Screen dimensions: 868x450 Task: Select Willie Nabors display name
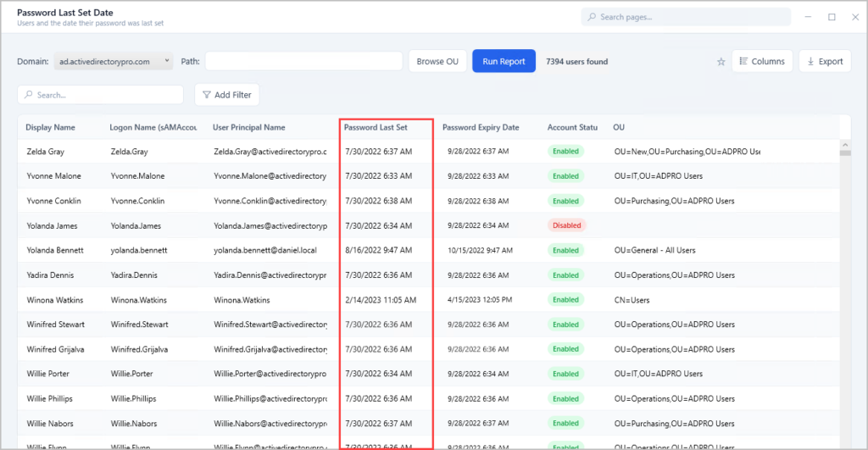pyautogui.click(x=50, y=424)
